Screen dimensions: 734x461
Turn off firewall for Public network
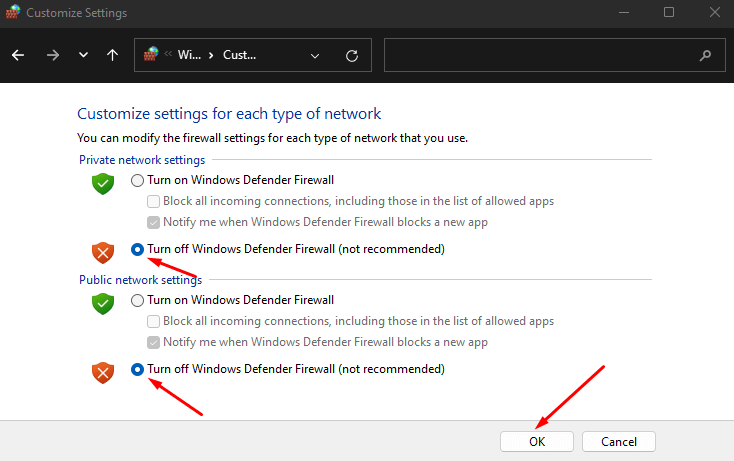137,369
